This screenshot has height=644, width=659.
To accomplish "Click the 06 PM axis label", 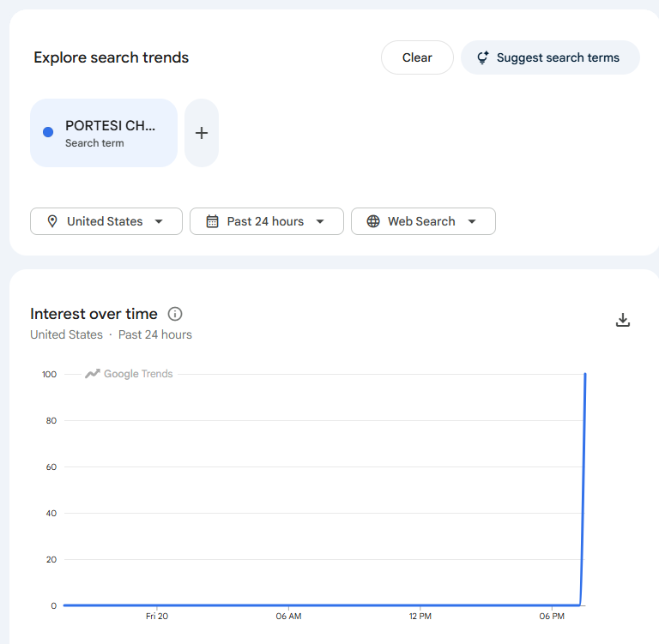I will tap(552, 617).
